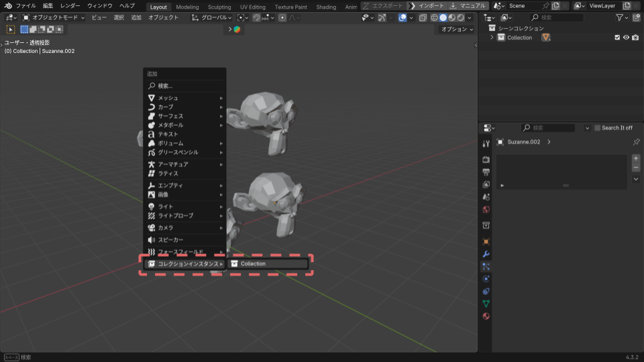
Task: Open the Render properties tab icon
Action: tap(486, 160)
